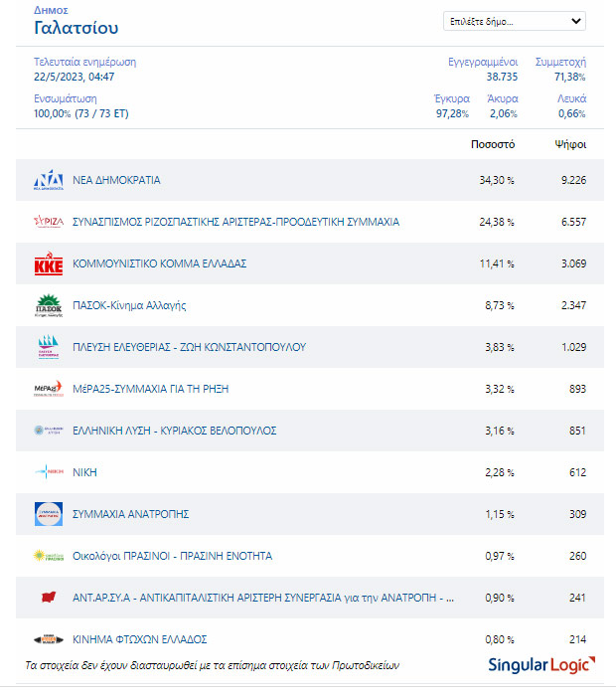Image resolution: width=616 pixels, height=698 pixels.
Task: Click the 0,90 % percentage for ΑΝΤ.ΑΡ.ΣΥ.Α
Action: 500,598
